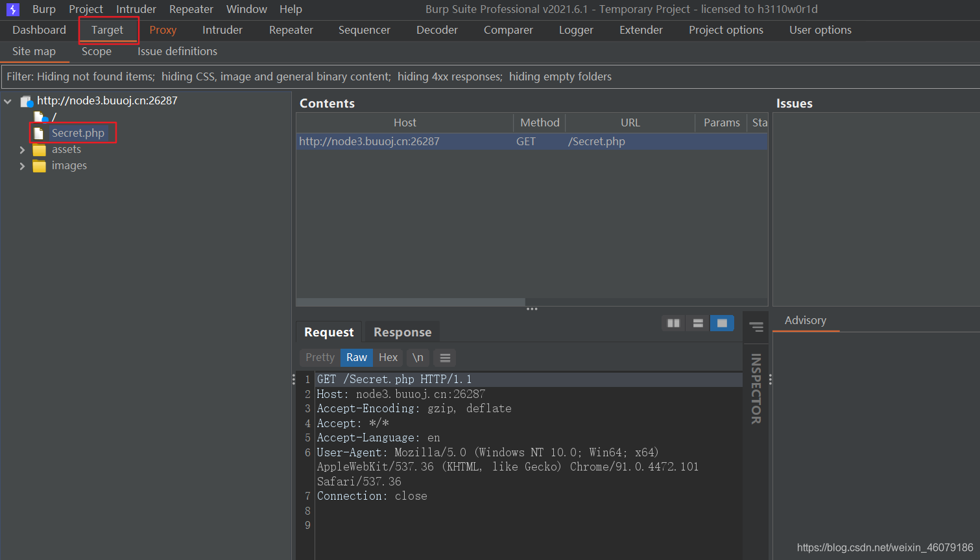Expand the assets folder arrow
The width and height of the screenshot is (980, 560).
[22, 150]
